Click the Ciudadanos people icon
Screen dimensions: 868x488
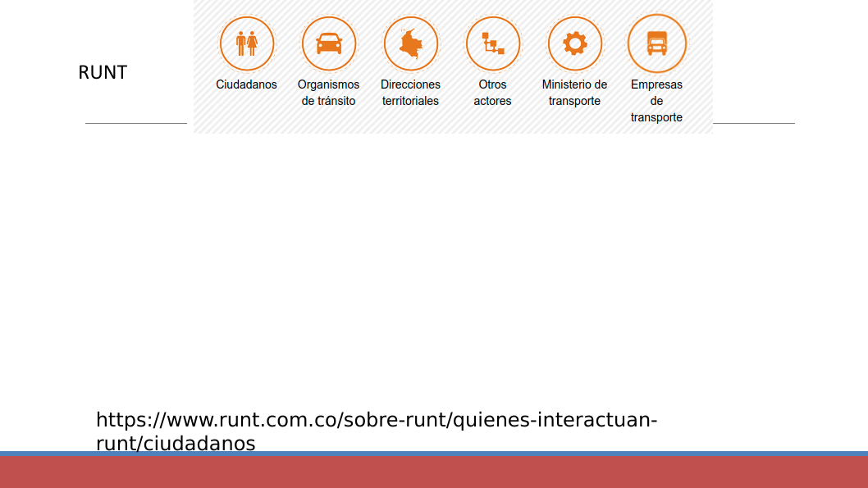pos(247,43)
